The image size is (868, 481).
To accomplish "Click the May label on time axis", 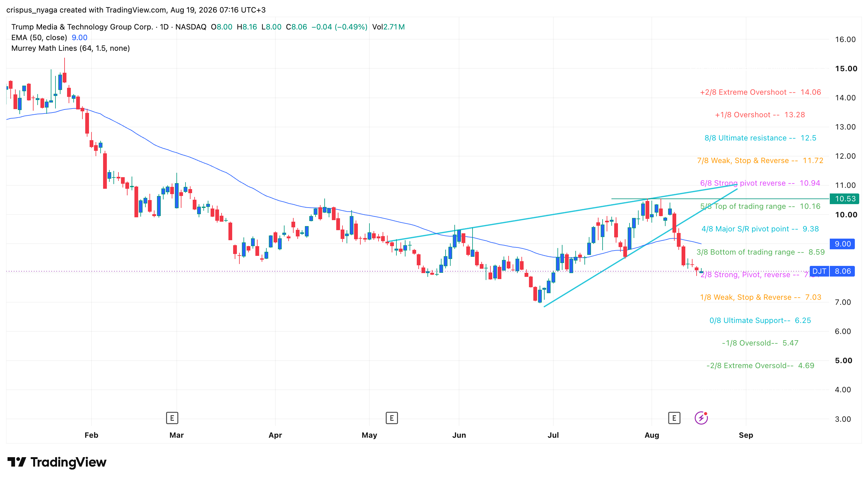I will (369, 435).
